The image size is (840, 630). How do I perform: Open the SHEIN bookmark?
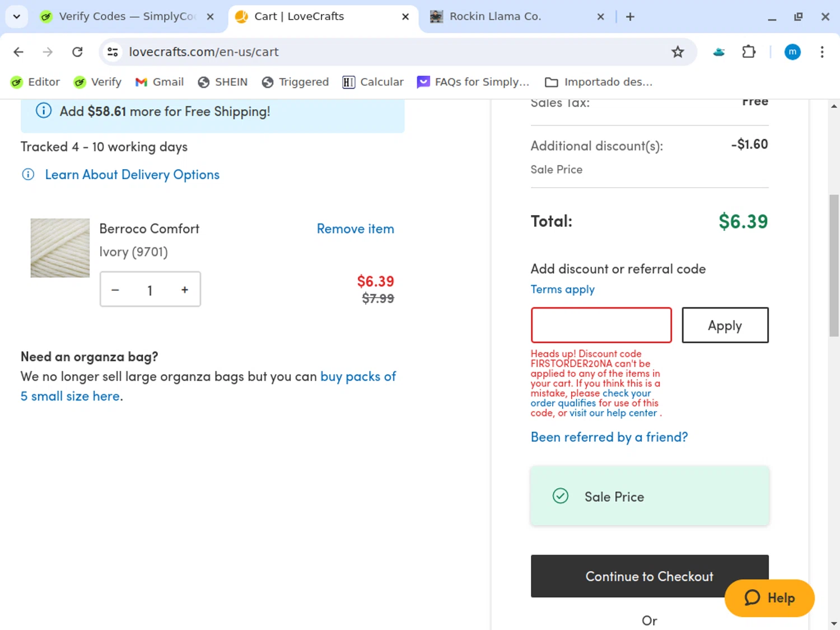tap(222, 82)
